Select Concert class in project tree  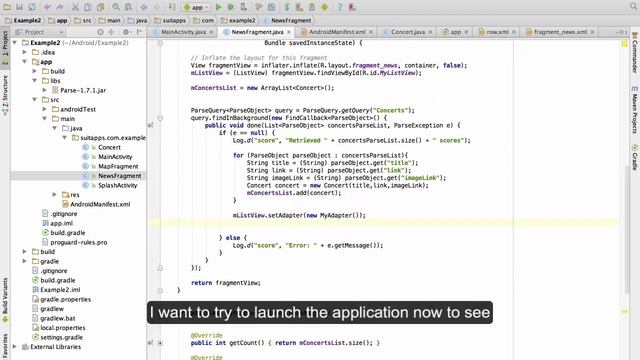[x=109, y=147]
